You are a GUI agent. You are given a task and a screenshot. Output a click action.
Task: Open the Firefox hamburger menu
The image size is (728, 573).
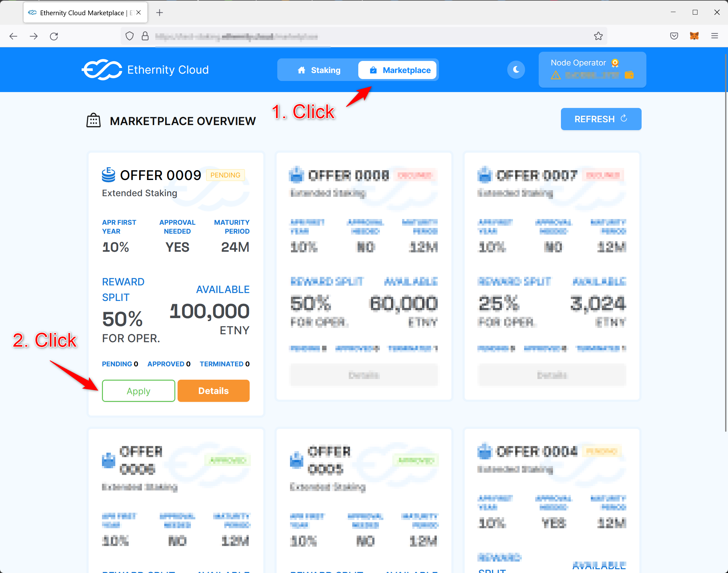click(x=715, y=36)
